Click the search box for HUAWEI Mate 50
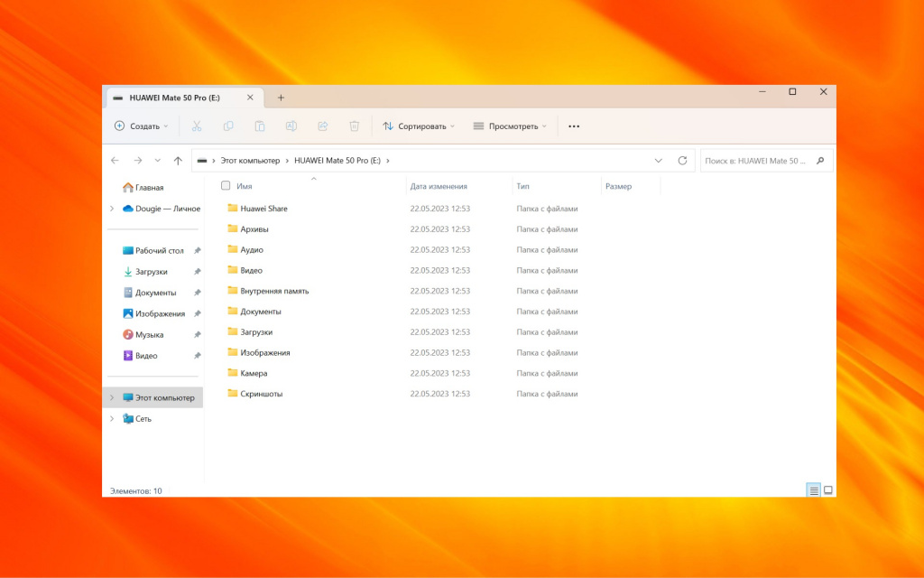Screen dimensions: 924x578 (756, 161)
